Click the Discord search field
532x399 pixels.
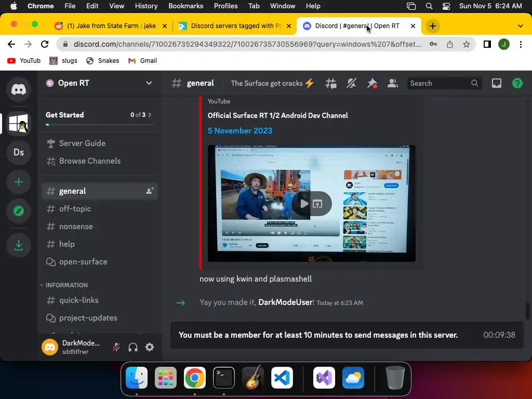point(445,83)
